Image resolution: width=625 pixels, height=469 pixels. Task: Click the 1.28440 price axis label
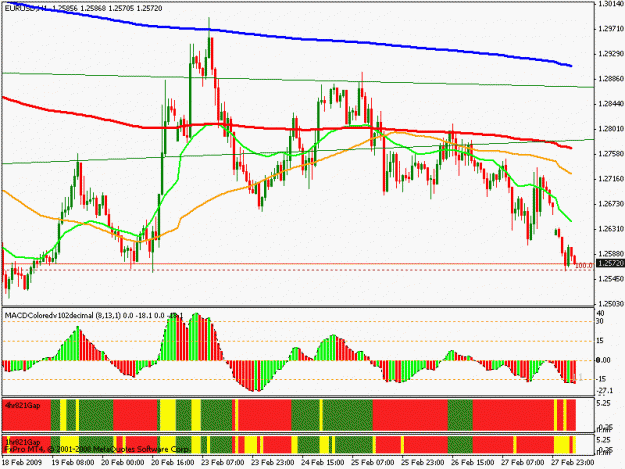click(610, 104)
